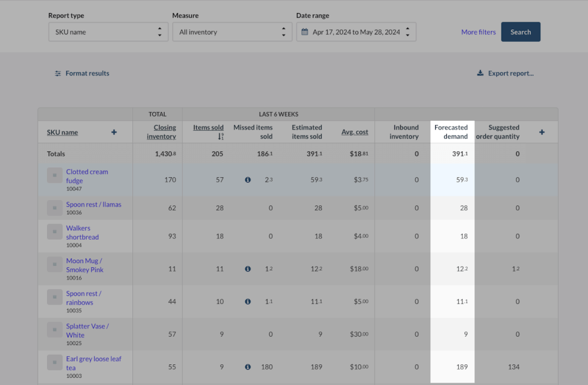Open the Report type dropdown

[x=108, y=32]
